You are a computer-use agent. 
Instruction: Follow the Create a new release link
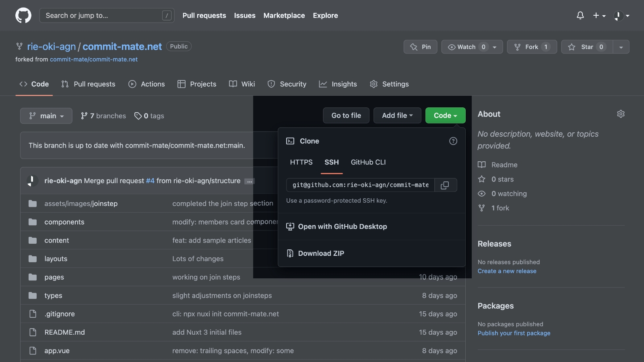coord(507,271)
